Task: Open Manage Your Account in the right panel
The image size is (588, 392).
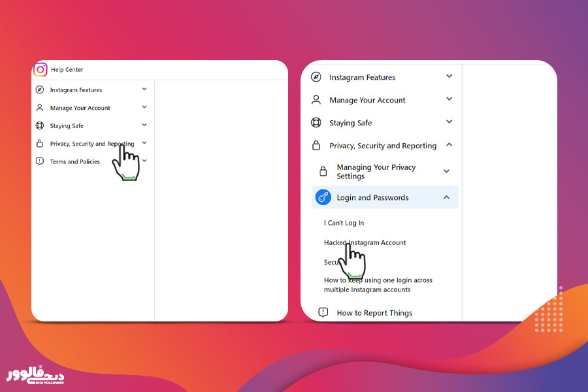Action: tap(367, 100)
